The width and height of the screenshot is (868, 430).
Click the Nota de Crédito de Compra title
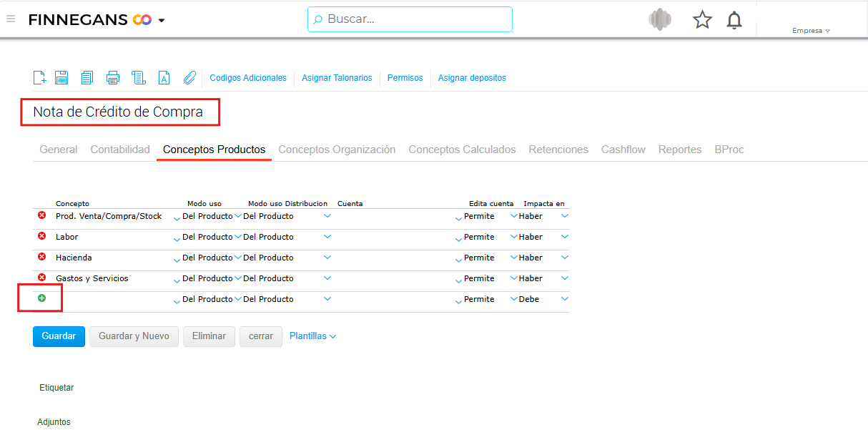(x=118, y=112)
